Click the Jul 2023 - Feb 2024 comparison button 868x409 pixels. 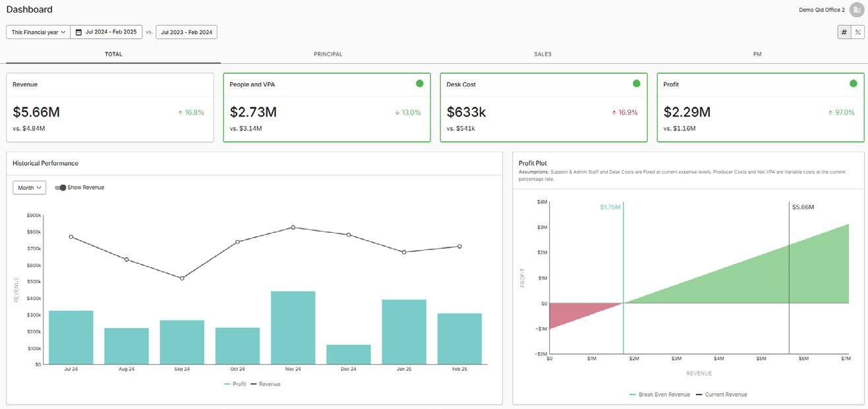(x=187, y=32)
